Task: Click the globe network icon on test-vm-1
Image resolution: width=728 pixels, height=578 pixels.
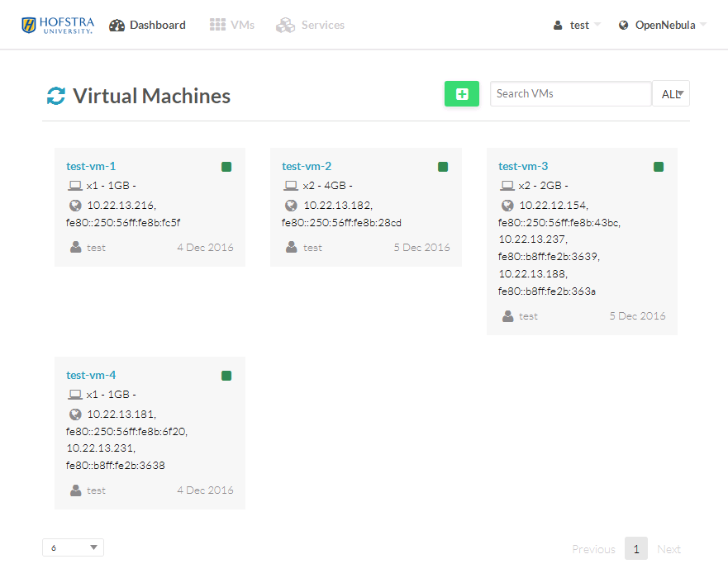Action: click(76, 205)
